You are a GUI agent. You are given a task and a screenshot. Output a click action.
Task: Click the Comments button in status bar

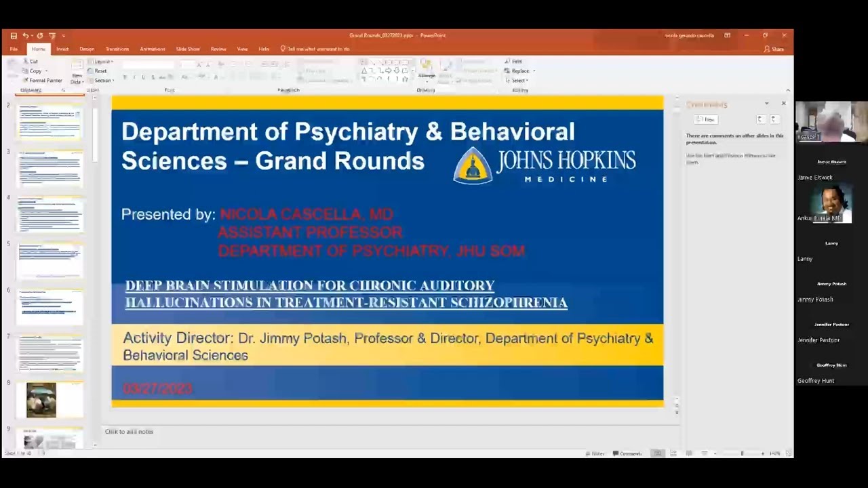[627, 453]
